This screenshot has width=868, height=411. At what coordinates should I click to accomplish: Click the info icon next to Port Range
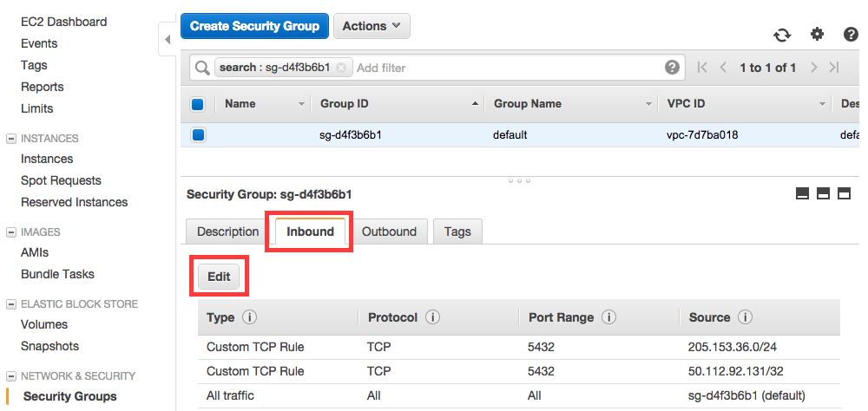tap(609, 317)
